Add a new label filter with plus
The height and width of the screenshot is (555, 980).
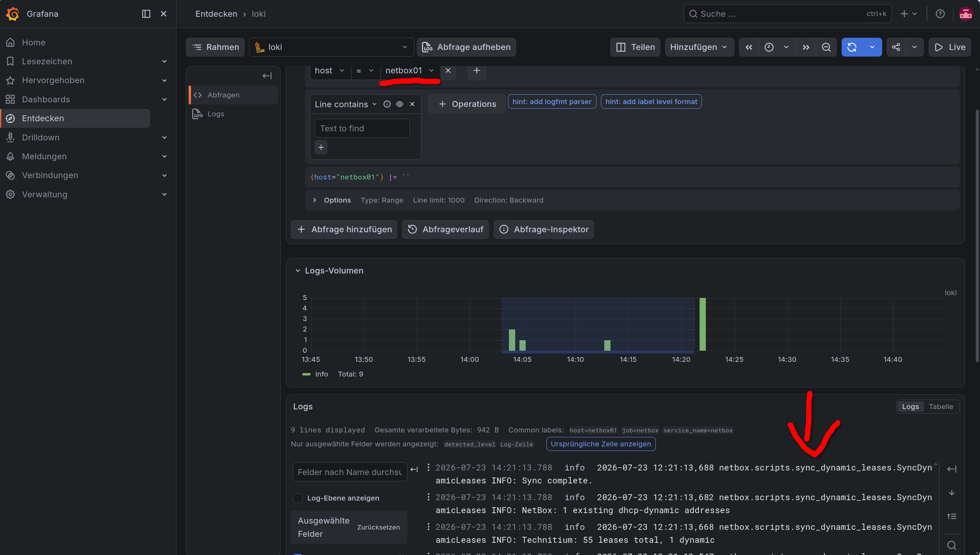477,71
